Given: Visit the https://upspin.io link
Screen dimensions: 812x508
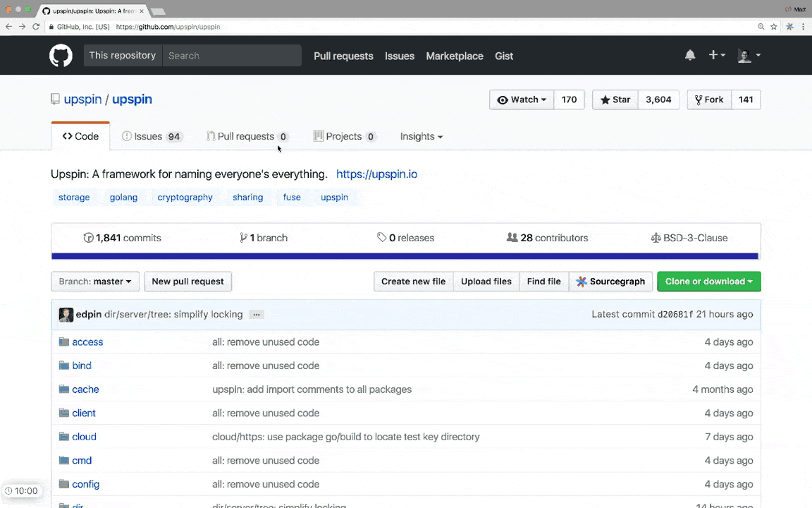Looking at the screenshot, I should (376, 174).
